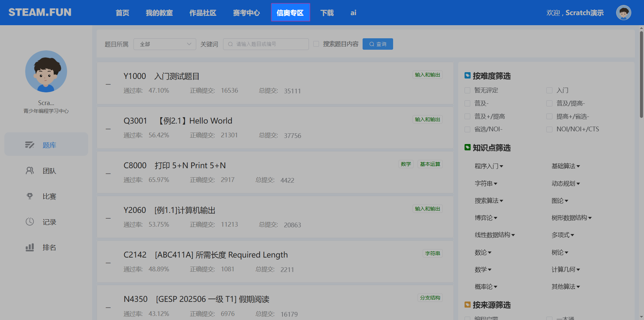
Task: Expand the 图论 knowledge category
Action: pos(560,201)
